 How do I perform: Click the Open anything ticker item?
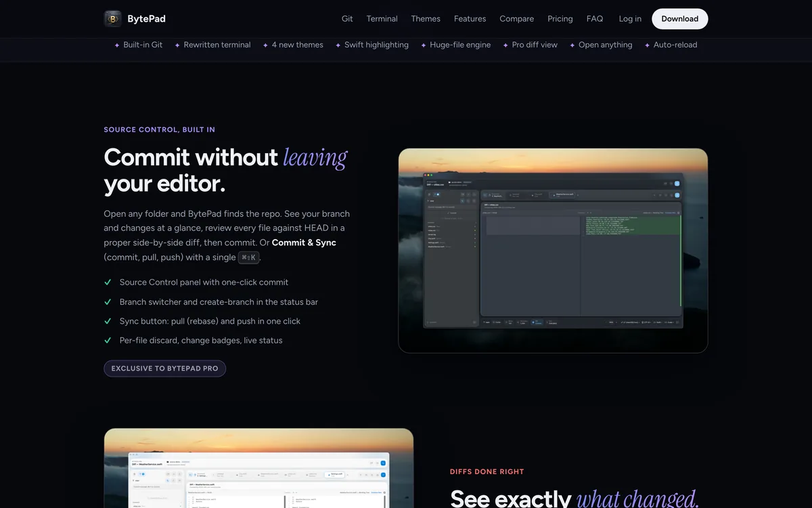(606, 45)
